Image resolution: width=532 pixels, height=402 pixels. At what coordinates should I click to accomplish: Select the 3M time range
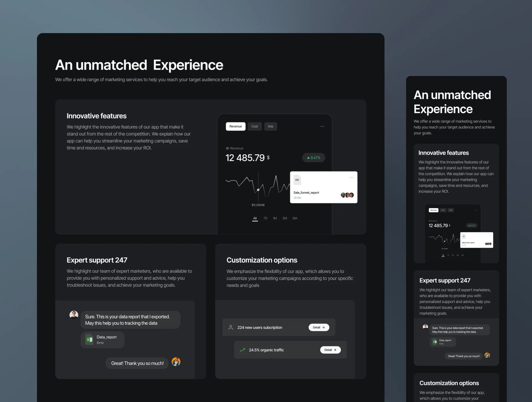pyautogui.click(x=285, y=218)
